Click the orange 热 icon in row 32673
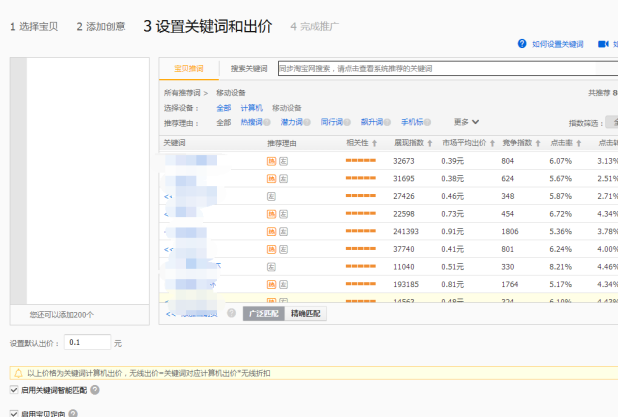The width and height of the screenshot is (618, 417). click(272, 161)
